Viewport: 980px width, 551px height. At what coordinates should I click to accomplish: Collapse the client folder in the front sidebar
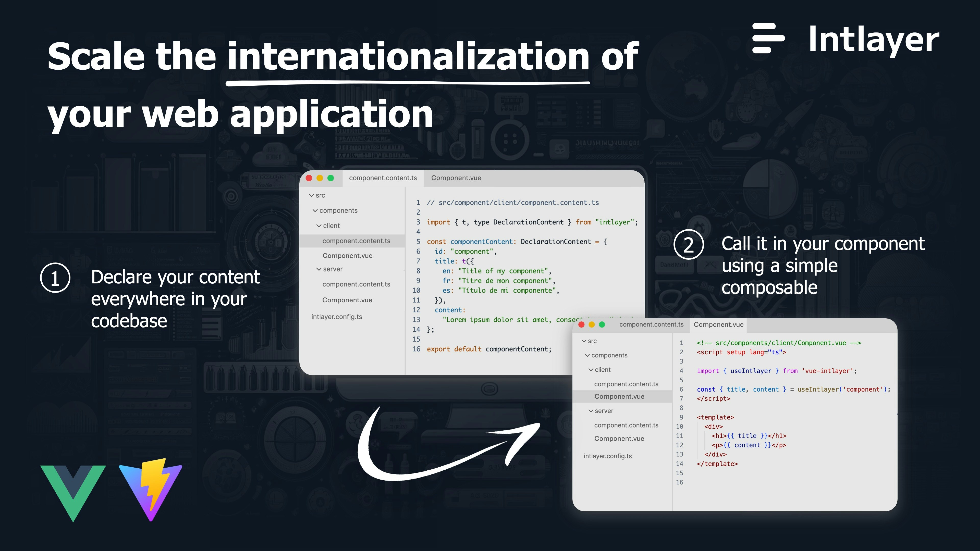591,369
